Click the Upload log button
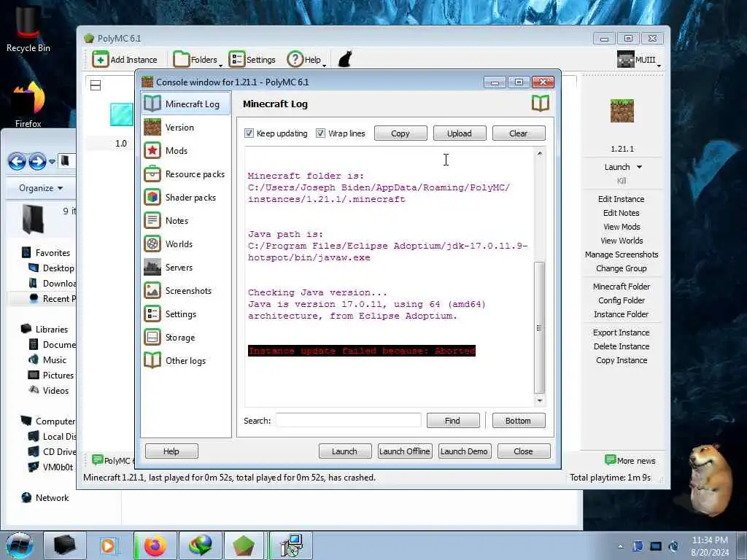This screenshot has height=560, width=747. 460,133
